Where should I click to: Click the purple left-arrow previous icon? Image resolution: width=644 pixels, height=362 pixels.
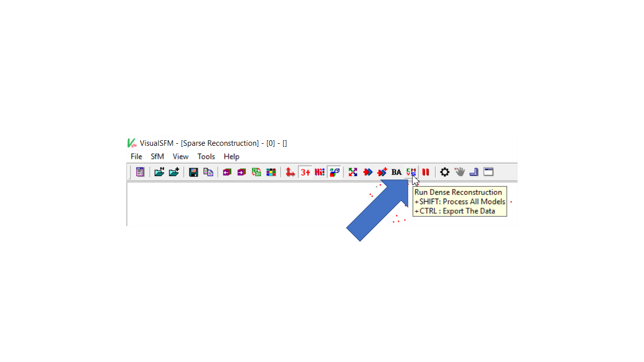(x=226, y=172)
